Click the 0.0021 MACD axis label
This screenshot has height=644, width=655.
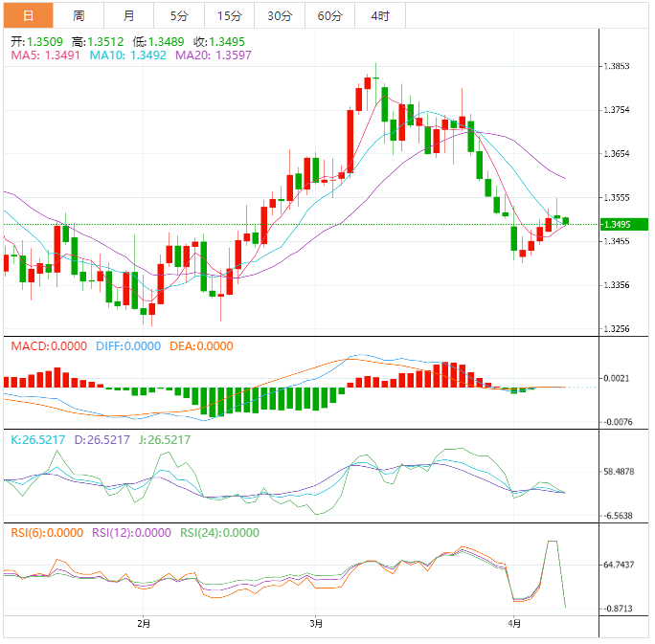(617, 378)
